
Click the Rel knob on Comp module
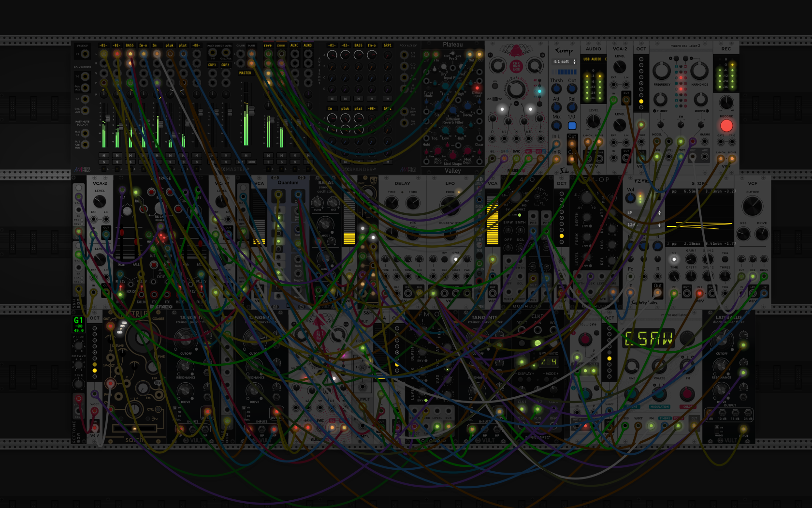pyautogui.click(x=572, y=107)
